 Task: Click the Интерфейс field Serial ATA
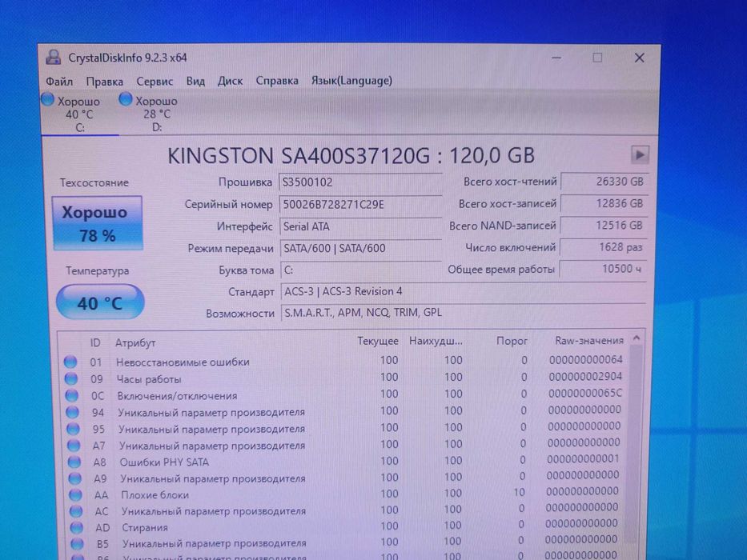[360, 226]
